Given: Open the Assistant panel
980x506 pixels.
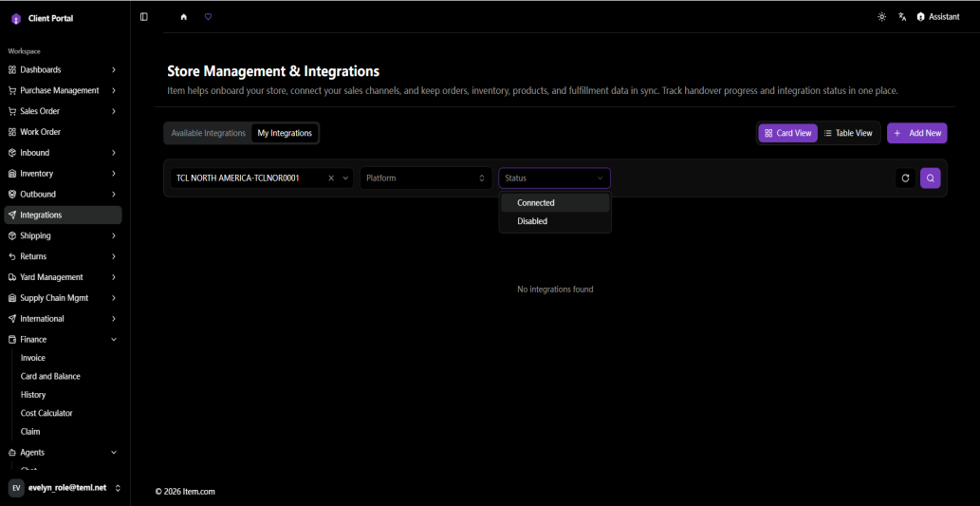Looking at the screenshot, I should click(x=938, y=17).
